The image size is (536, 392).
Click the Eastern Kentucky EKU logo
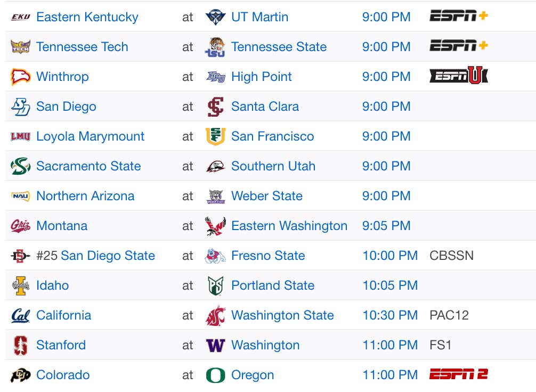[20, 17]
